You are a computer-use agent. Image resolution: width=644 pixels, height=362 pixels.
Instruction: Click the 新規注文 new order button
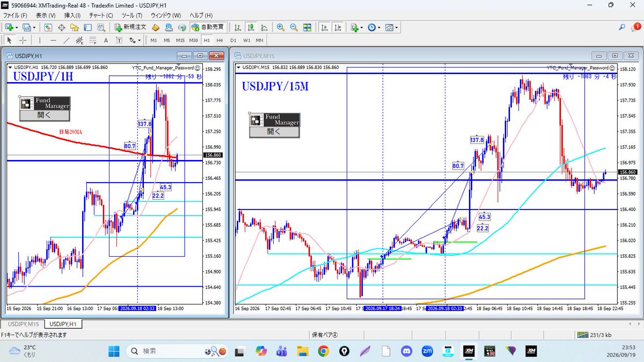point(130,27)
